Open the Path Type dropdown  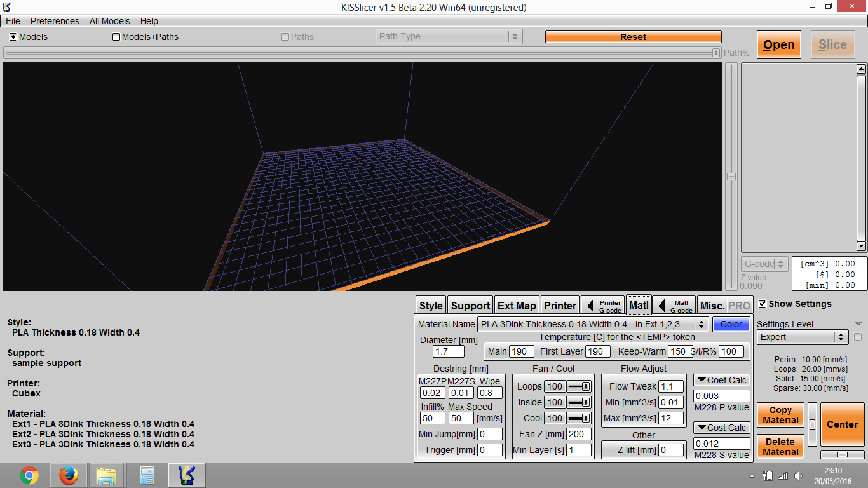(x=449, y=36)
